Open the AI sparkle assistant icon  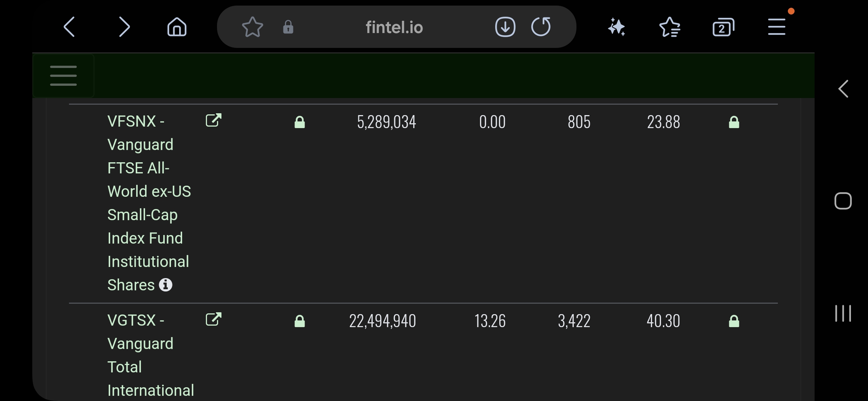(x=617, y=27)
